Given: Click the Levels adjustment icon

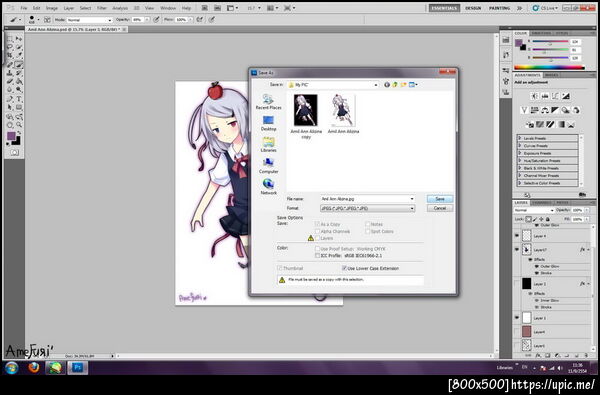Looking at the screenshot, I should [x=545, y=96].
